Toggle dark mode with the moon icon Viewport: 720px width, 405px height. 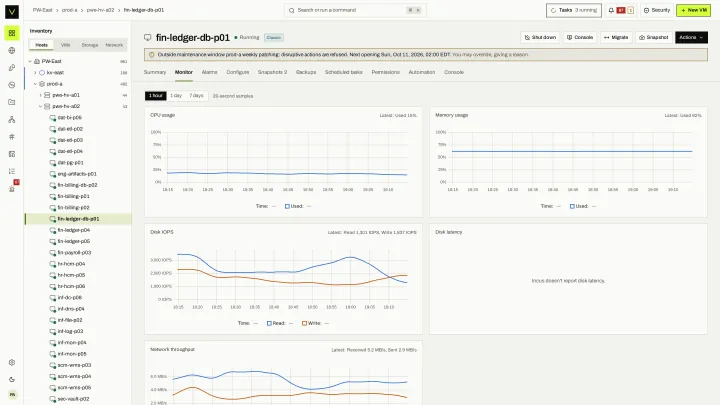point(12,380)
